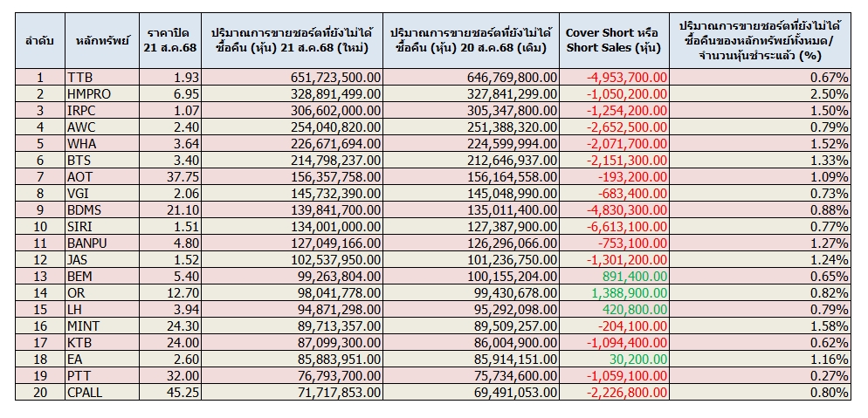Viewport: 868px width, 418px height.
Task: Select the WHA new value 226,671,694.00
Action: coord(292,144)
